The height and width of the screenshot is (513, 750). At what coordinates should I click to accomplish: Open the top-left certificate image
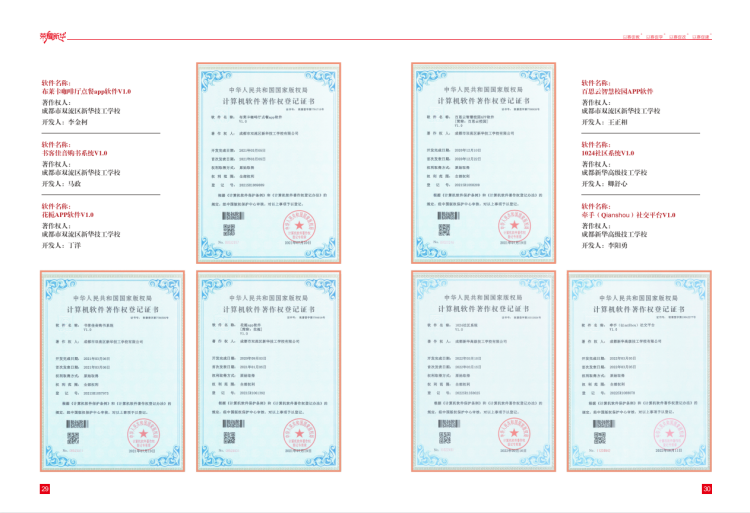click(x=268, y=163)
